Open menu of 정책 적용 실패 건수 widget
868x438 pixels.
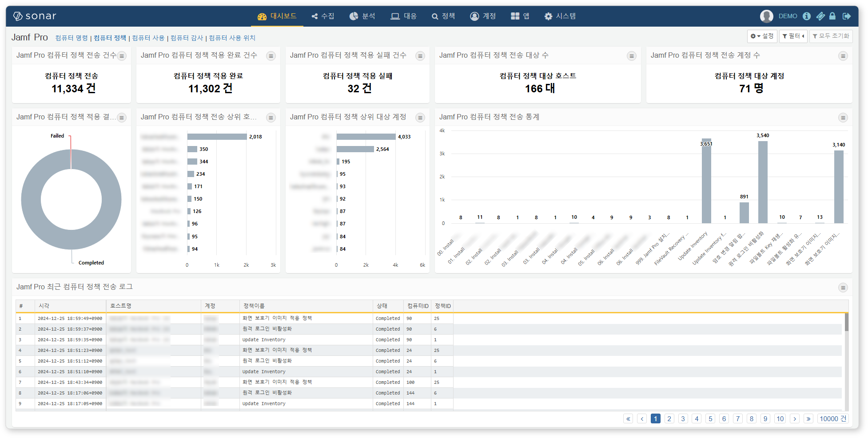[x=420, y=56]
